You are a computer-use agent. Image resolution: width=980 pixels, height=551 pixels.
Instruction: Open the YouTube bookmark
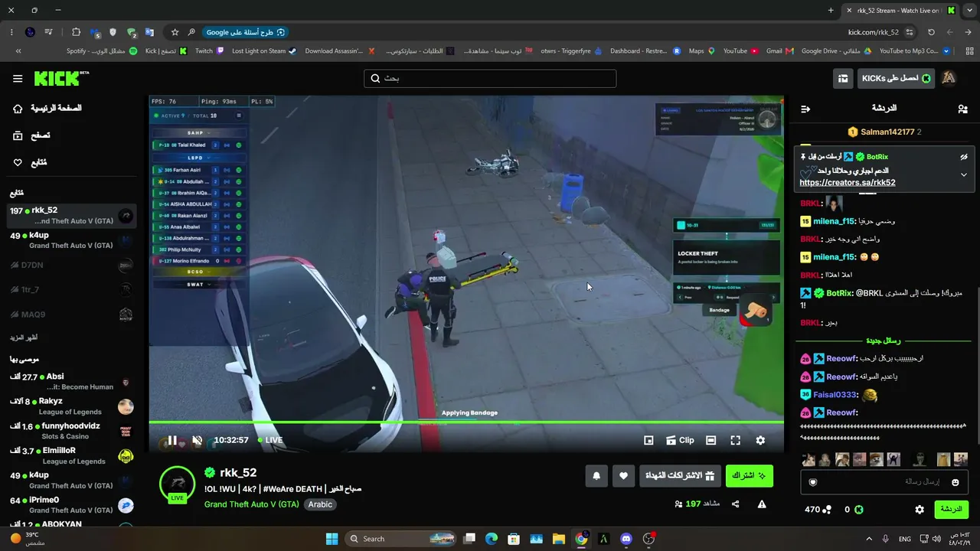coord(740,51)
